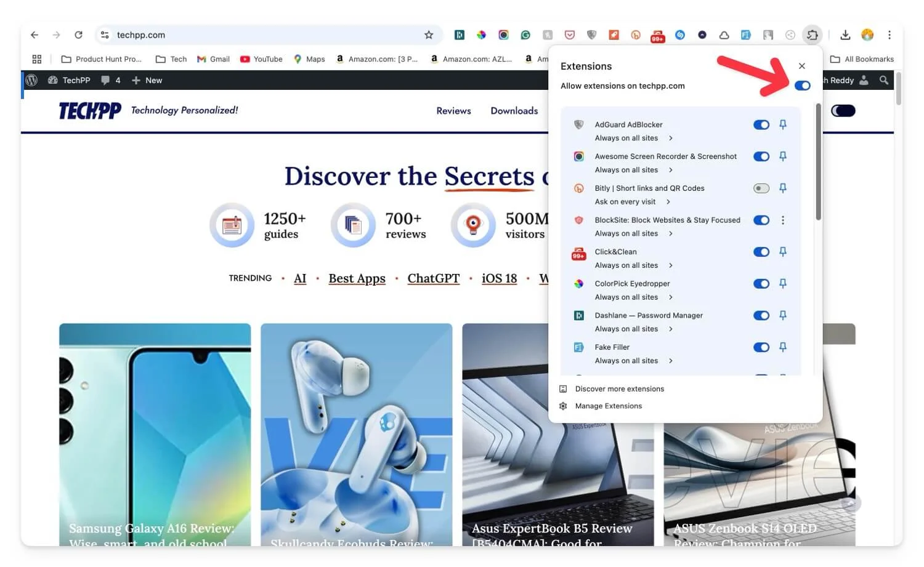Viewport: 924px width, 567px height.
Task: Disable AdGuard AdBlocker on this site
Action: (x=761, y=124)
